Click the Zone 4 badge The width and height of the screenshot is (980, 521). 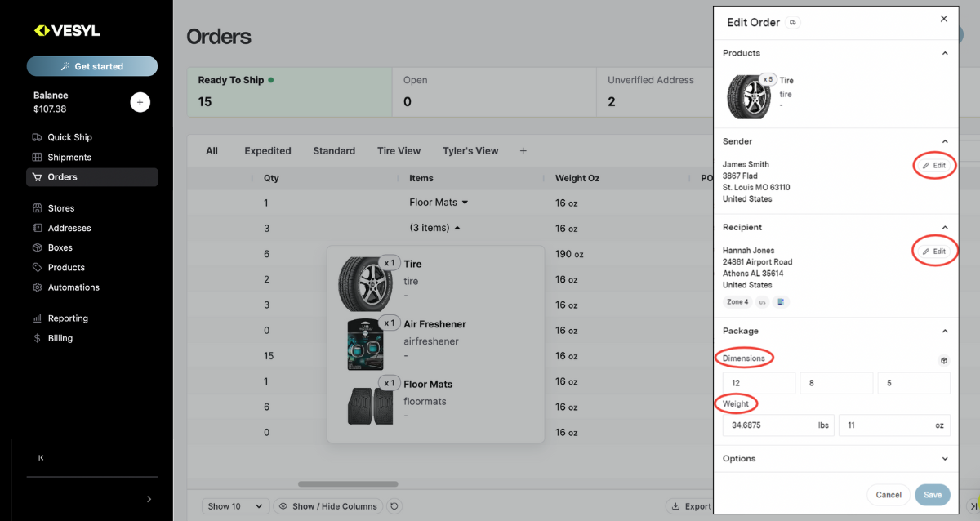(x=737, y=301)
